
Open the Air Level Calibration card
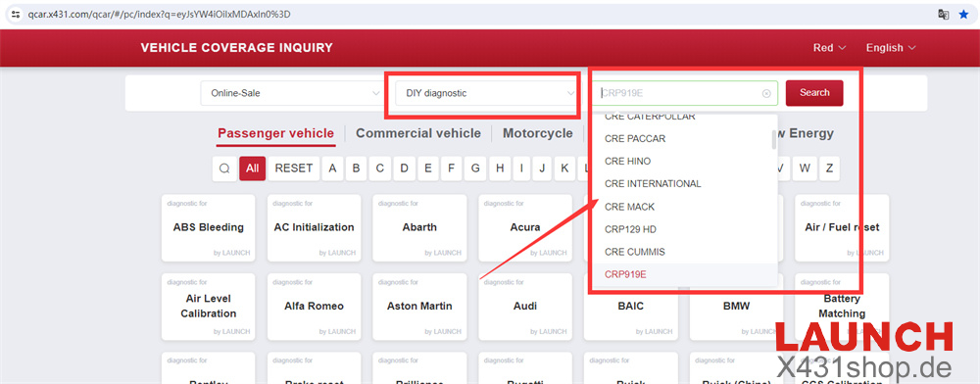pos(208,306)
